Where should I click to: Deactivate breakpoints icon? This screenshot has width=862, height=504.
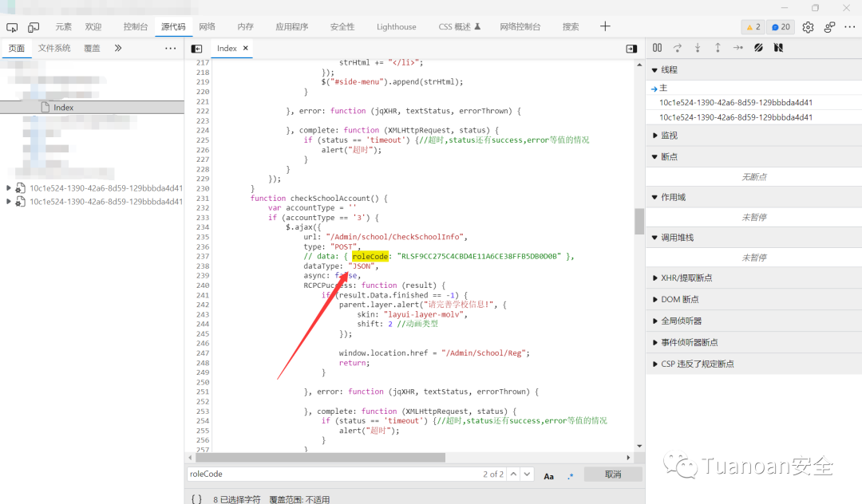pos(758,48)
